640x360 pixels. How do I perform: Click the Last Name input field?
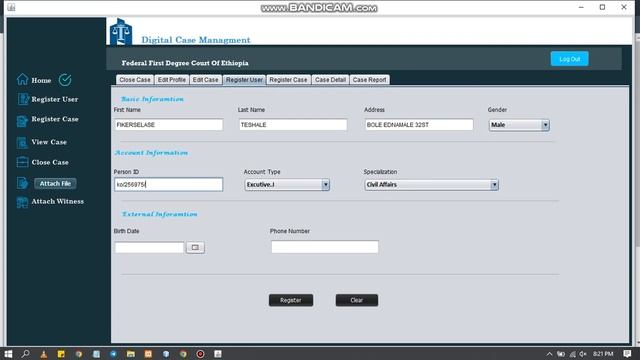click(x=293, y=125)
